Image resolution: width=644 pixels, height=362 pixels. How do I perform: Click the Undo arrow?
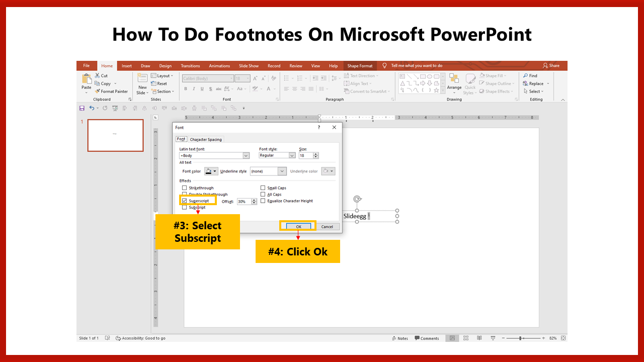tap(92, 108)
